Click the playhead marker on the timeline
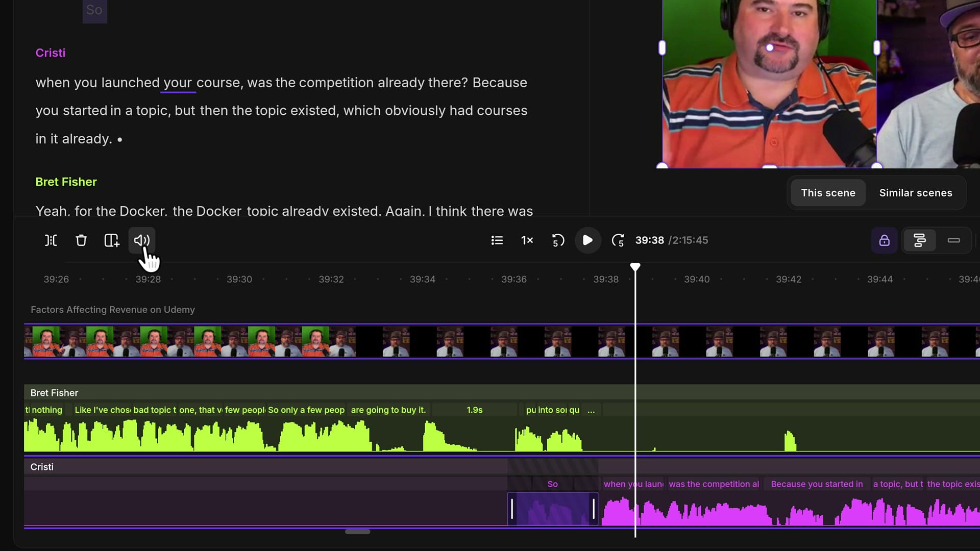 (635, 267)
